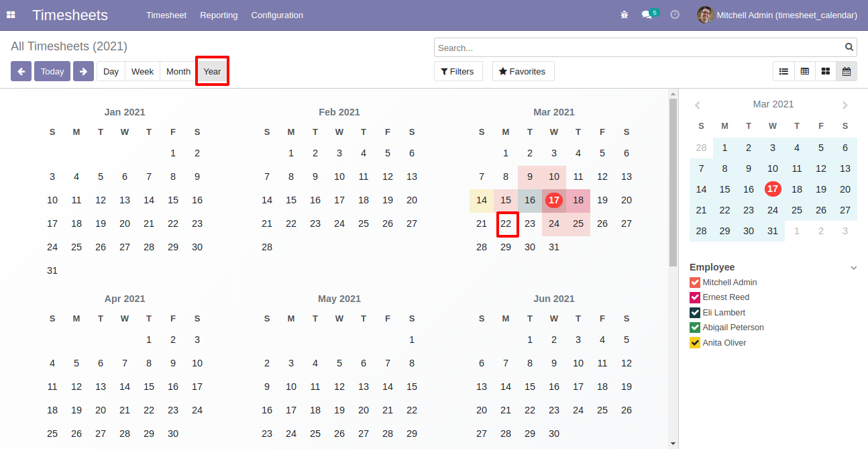
Task: Click the Mar 2021 mini calendar title
Action: (773, 104)
